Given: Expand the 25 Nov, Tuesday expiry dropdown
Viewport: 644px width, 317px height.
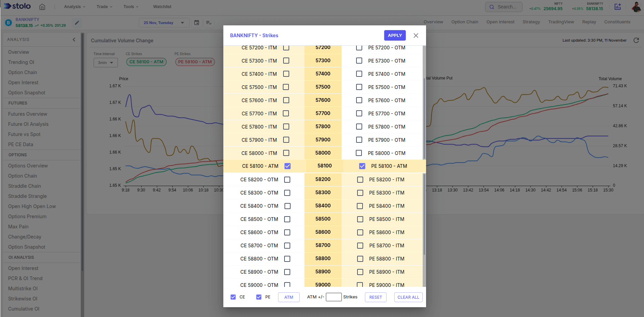Looking at the screenshot, I should point(164,23).
